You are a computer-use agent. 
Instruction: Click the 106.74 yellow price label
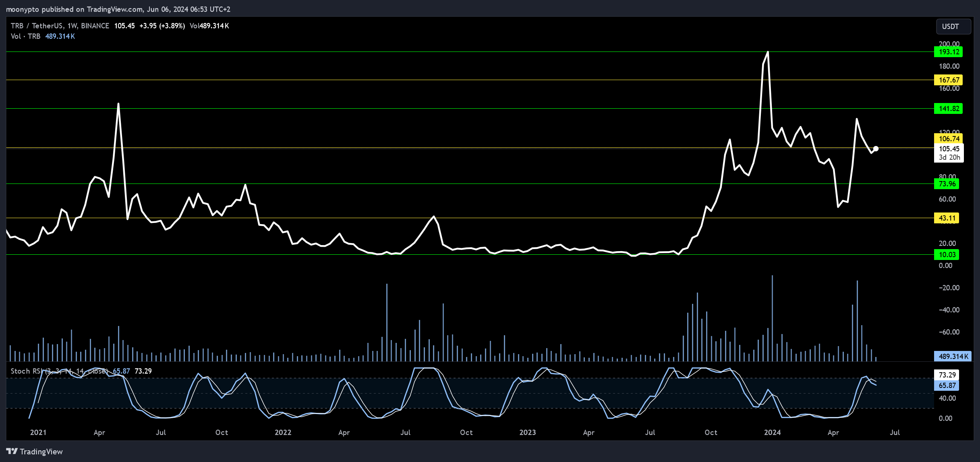click(x=948, y=139)
